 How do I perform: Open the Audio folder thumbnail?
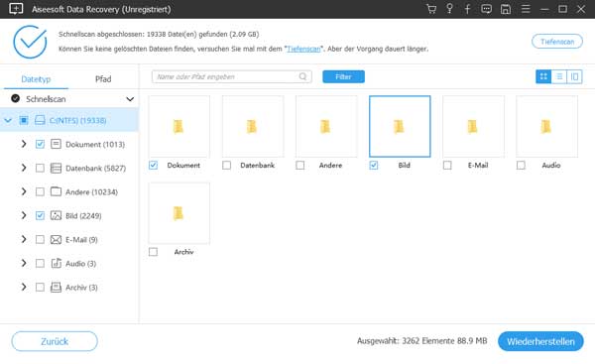(x=546, y=126)
